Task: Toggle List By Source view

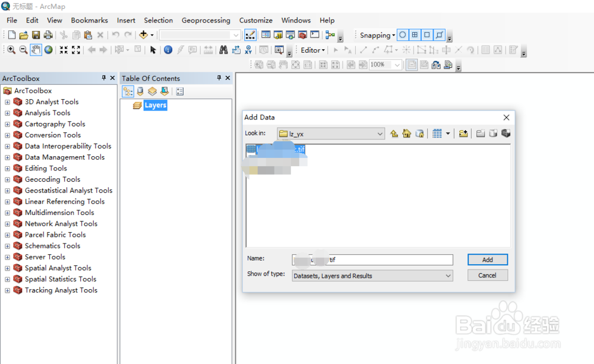Action: point(140,91)
